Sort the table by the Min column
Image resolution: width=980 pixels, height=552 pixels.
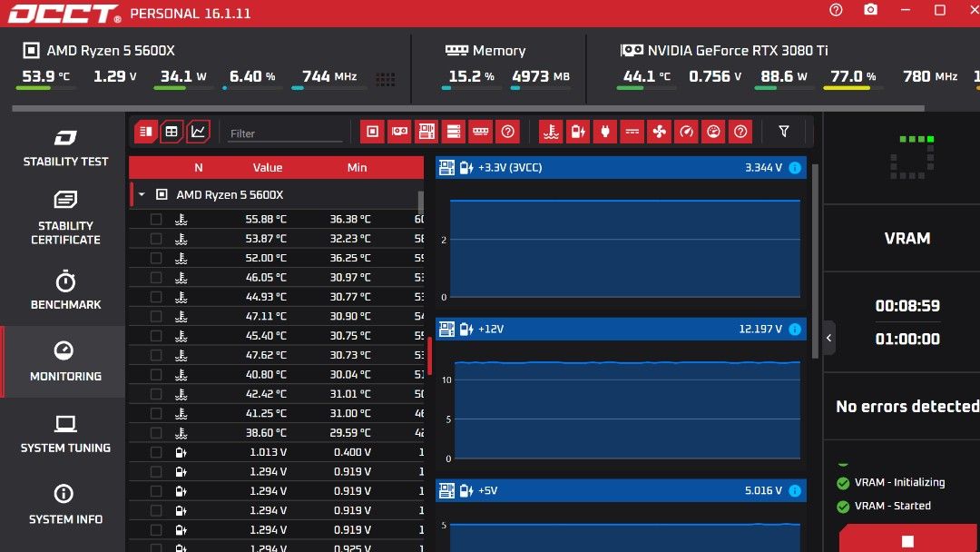[x=357, y=168]
